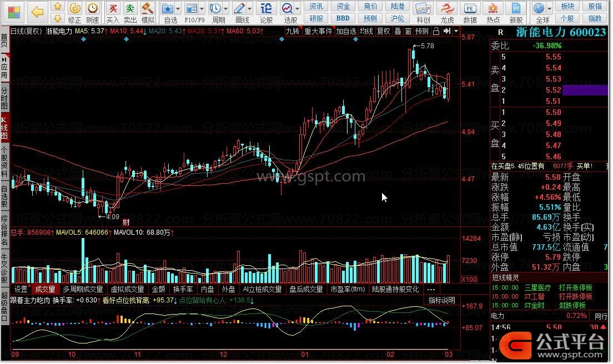
Task: Click the 5.78 high price marker
Action: (x=427, y=46)
